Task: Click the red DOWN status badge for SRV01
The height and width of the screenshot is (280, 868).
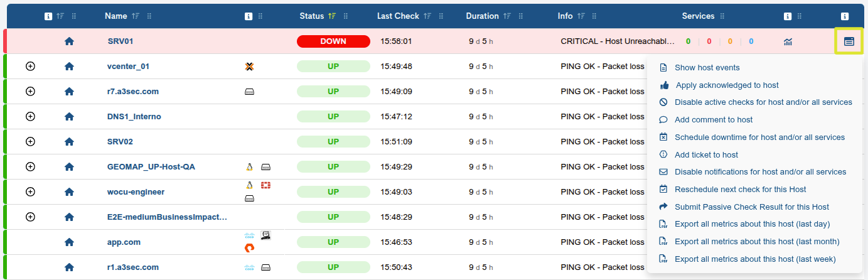Action: [x=333, y=41]
